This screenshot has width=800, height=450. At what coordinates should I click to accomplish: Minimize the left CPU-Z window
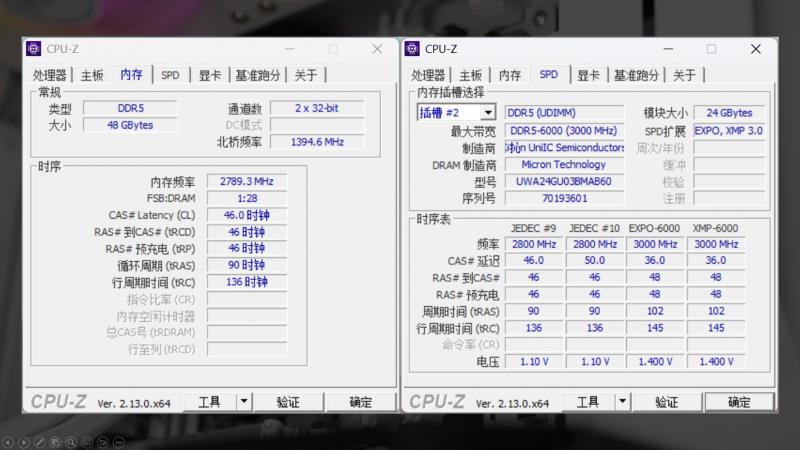coord(289,49)
